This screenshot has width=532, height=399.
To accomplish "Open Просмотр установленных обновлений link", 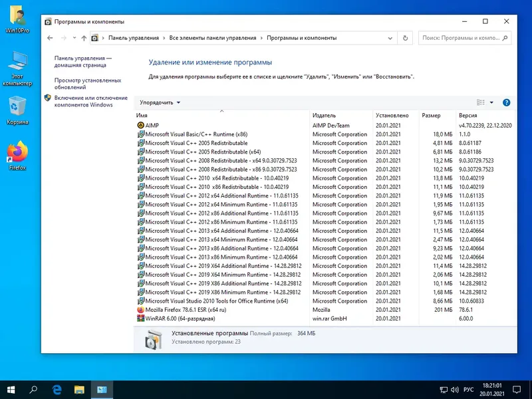I will tap(88, 84).
